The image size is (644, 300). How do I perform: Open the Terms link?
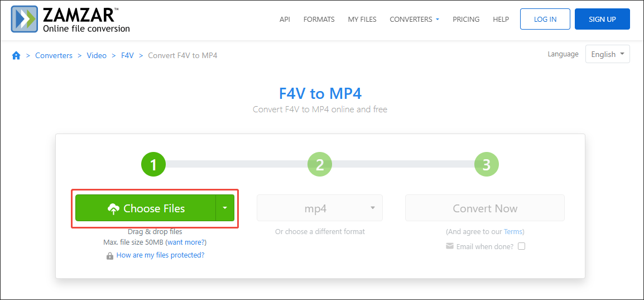coord(512,232)
